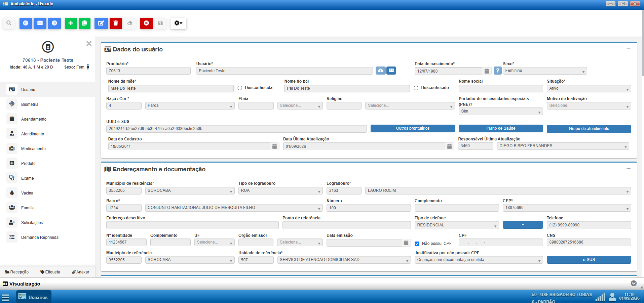Click the e-SUS button

(x=589, y=260)
